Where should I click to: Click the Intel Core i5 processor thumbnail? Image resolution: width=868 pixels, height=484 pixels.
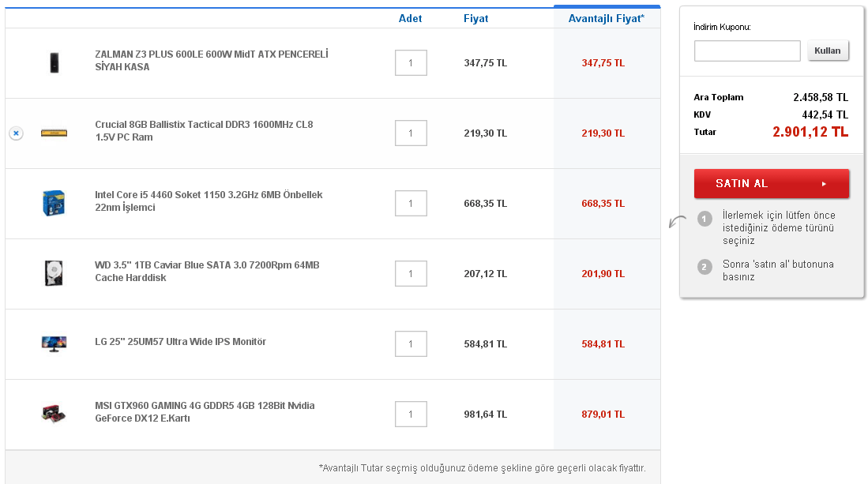[54, 203]
